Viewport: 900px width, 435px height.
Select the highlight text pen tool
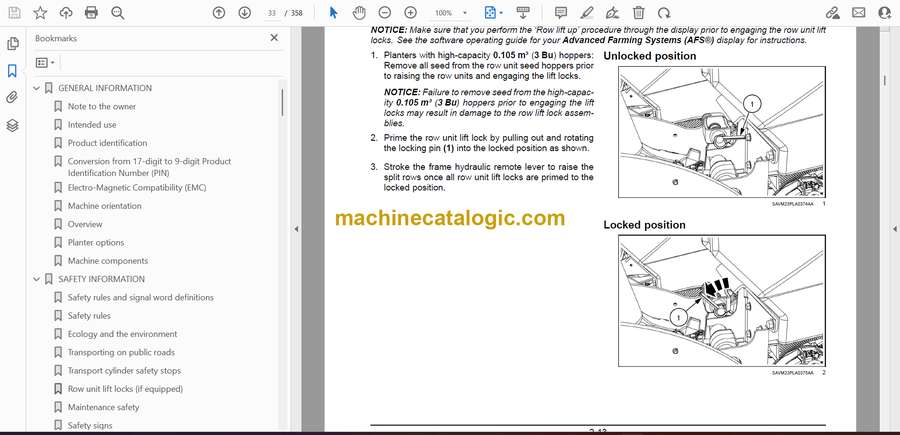587,13
